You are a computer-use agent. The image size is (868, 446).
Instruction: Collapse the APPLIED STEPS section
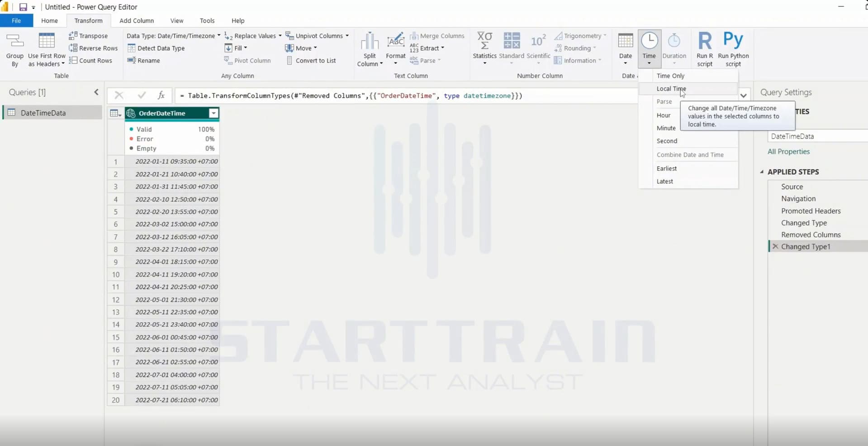[762, 172]
